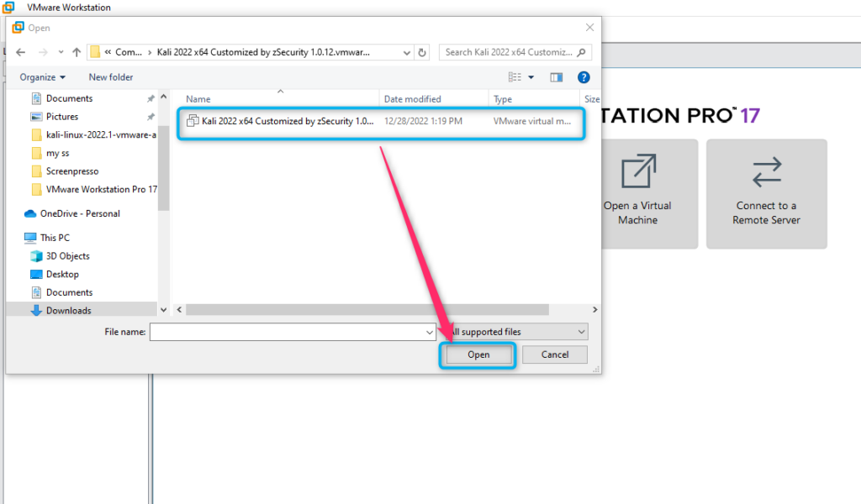
Task: Click the blue Help question mark icon
Action: [x=584, y=77]
